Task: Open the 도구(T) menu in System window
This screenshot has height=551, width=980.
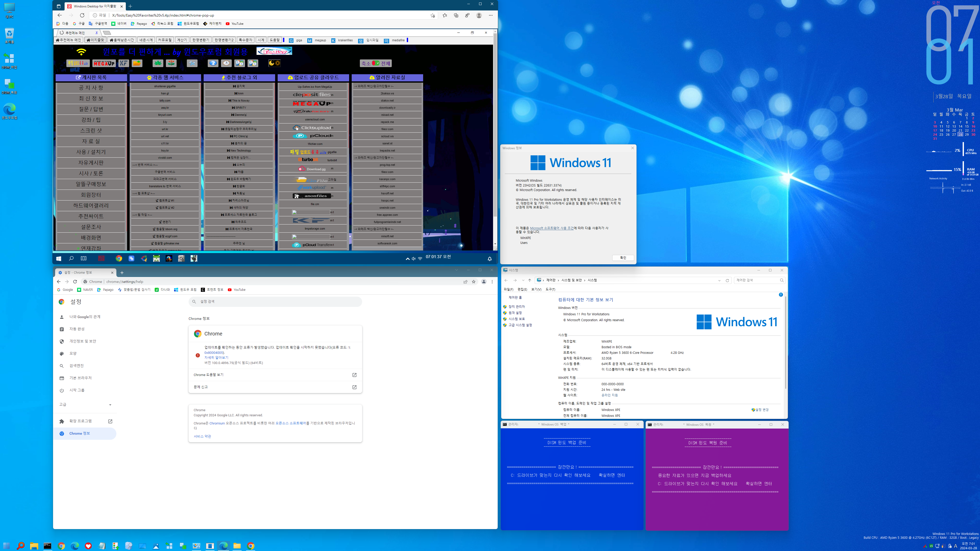Action: tap(550, 289)
